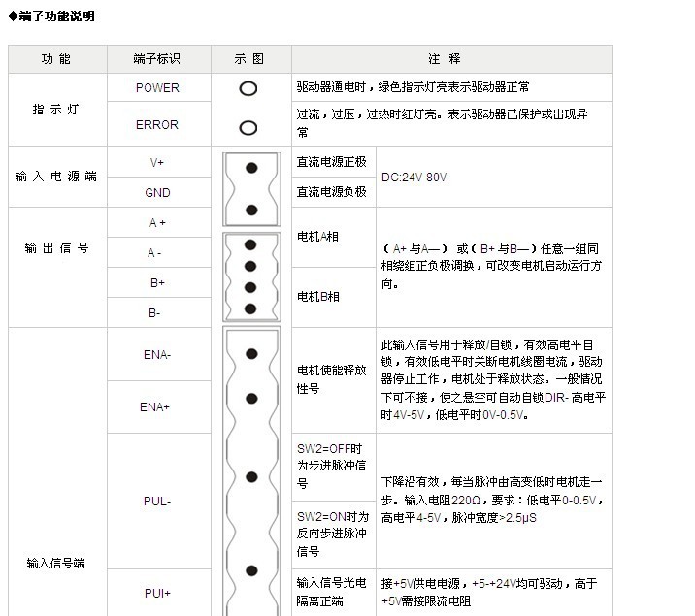Image resolution: width=695 pixels, height=616 pixels.
Task: Click the ERROR indicator light circle
Action: click(248, 128)
